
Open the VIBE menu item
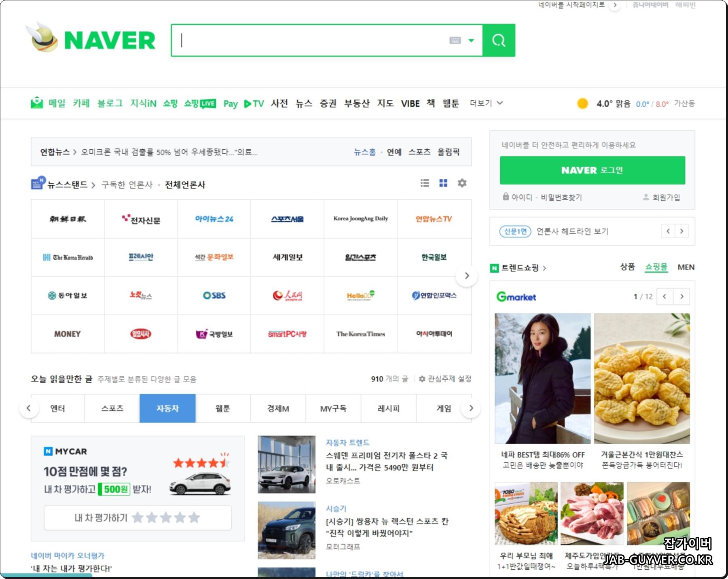(410, 103)
